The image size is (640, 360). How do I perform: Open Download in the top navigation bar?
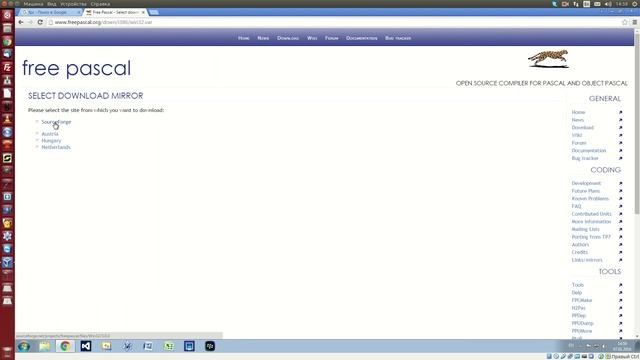click(x=288, y=38)
